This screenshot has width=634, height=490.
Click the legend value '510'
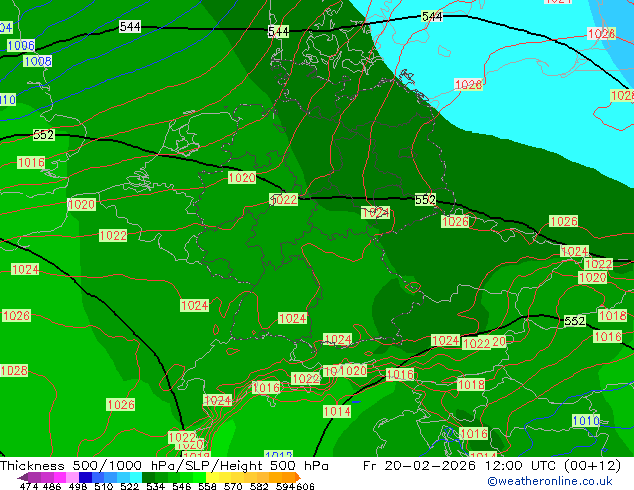[x=104, y=486]
